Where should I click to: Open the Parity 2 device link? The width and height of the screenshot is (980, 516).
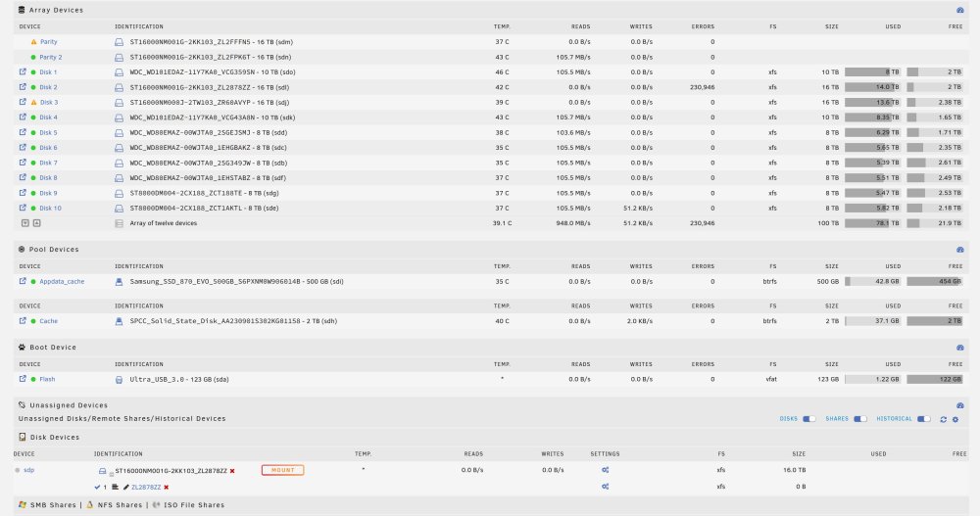[51, 57]
